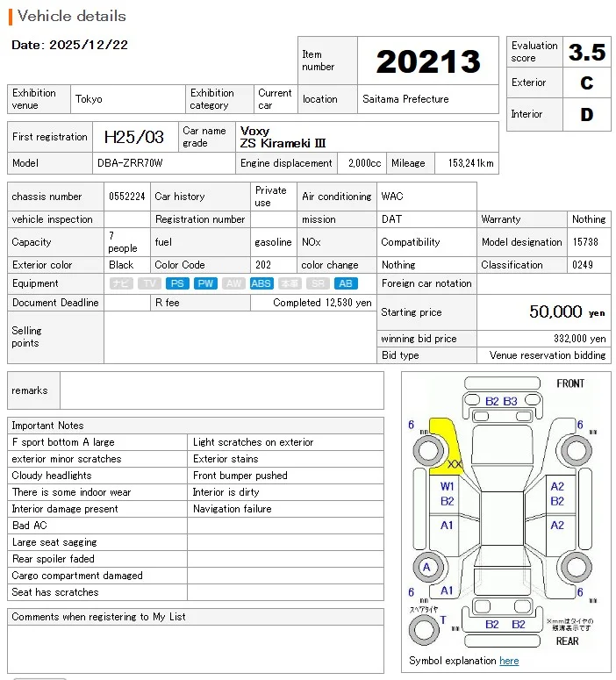Click the PW equipment badge

205,283
